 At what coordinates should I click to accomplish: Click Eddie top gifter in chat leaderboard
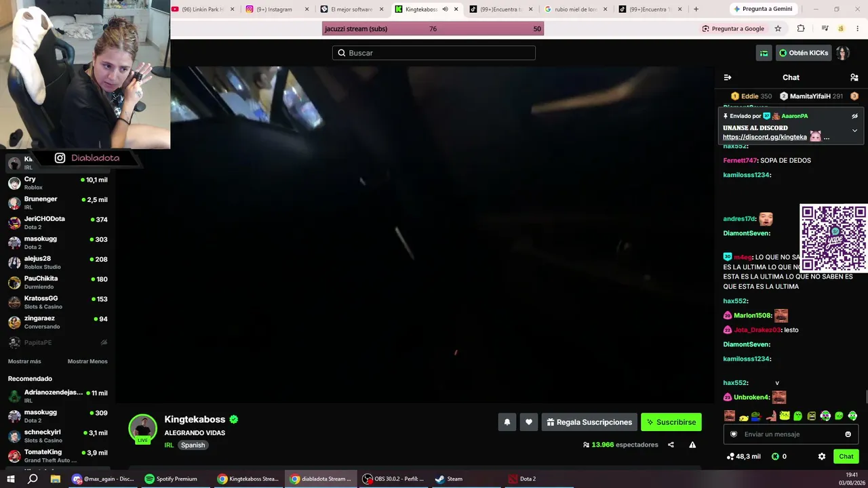751,96
